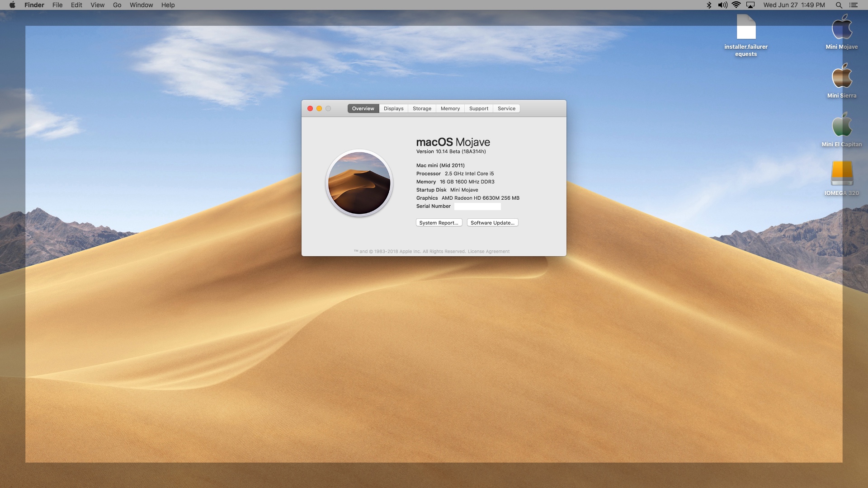Click the Finder menu bar item
Viewport: 868px width, 488px height.
tap(34, 5)
